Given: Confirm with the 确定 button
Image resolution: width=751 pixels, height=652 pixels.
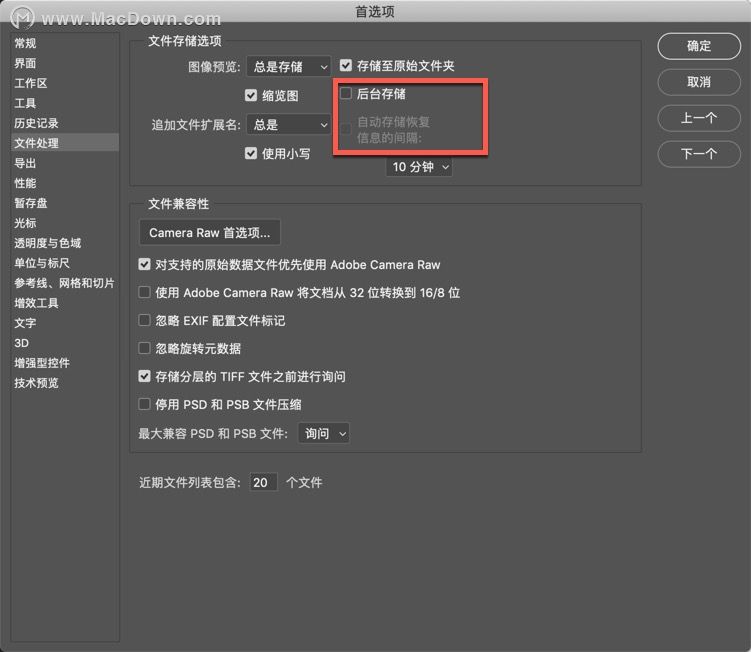Looking at the screenshot, I should 699,46.
